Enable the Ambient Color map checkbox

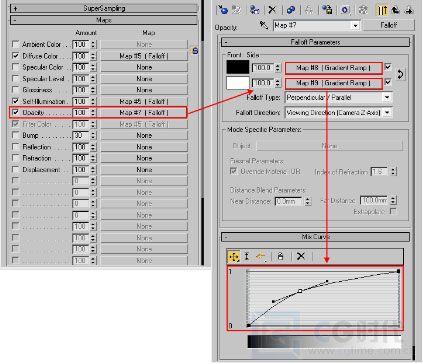tap(15, 44)
